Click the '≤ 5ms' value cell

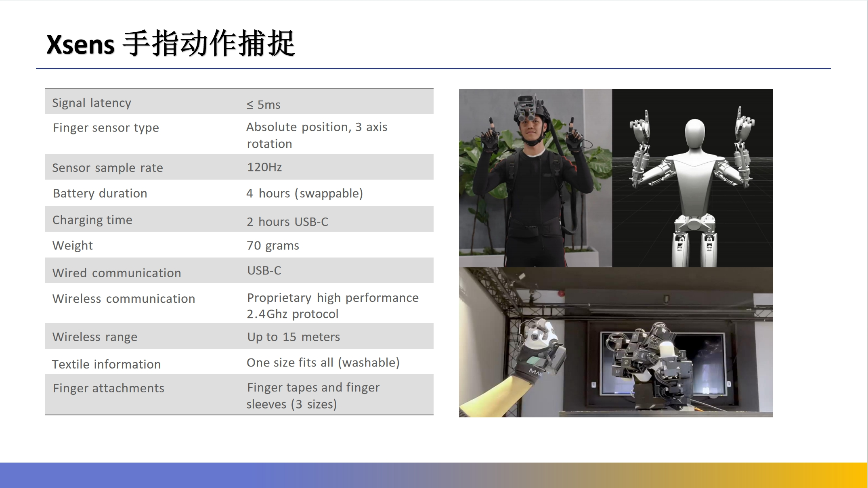pos(264,105)
